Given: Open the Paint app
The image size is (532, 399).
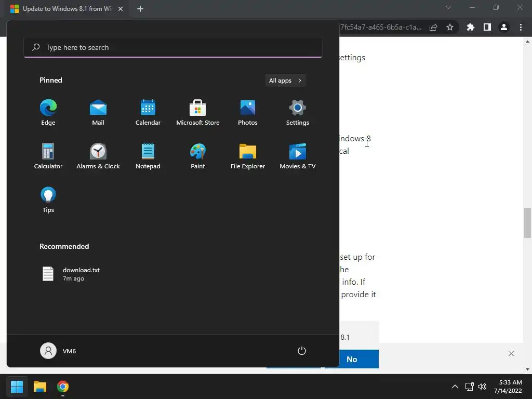Looking at the screenshot, I should [198, 156].
